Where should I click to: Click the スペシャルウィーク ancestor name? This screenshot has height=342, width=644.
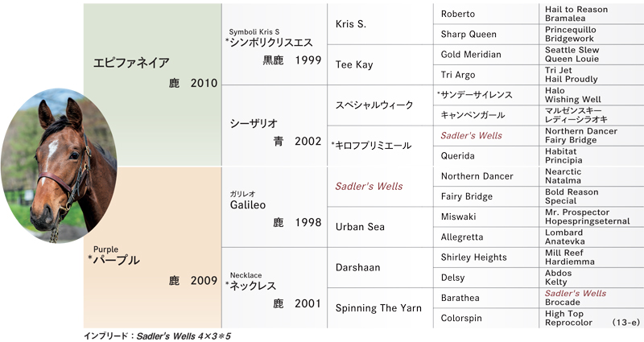374,105
